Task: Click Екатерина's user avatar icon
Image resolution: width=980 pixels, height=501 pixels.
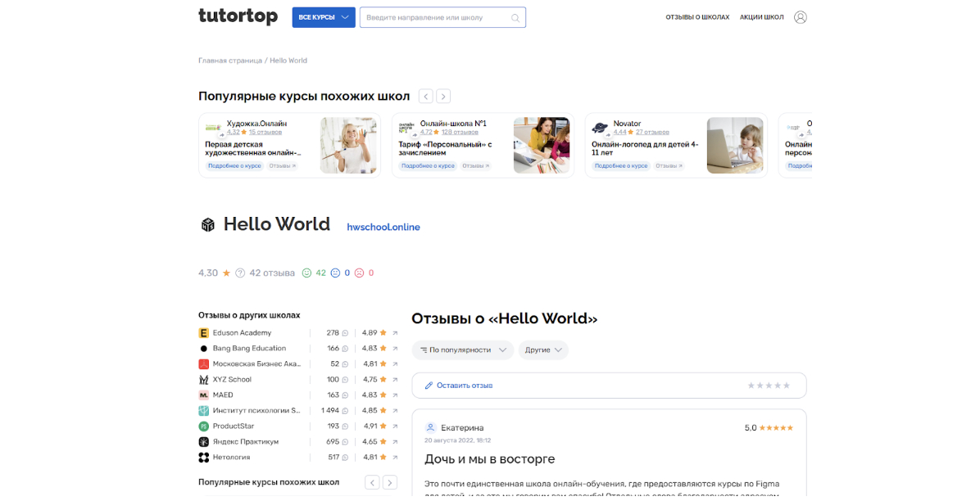Action: point(430,428)
